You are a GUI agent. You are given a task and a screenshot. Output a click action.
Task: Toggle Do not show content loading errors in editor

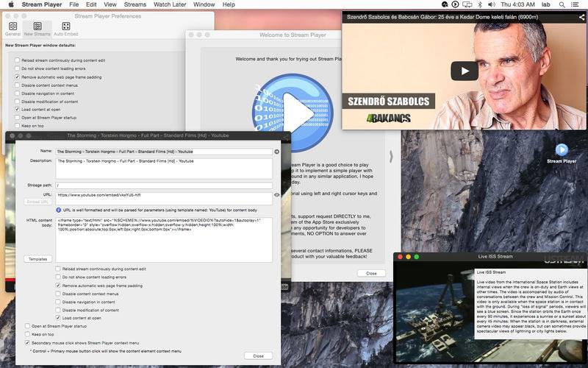pyautogui.click(x=58, y=277)
